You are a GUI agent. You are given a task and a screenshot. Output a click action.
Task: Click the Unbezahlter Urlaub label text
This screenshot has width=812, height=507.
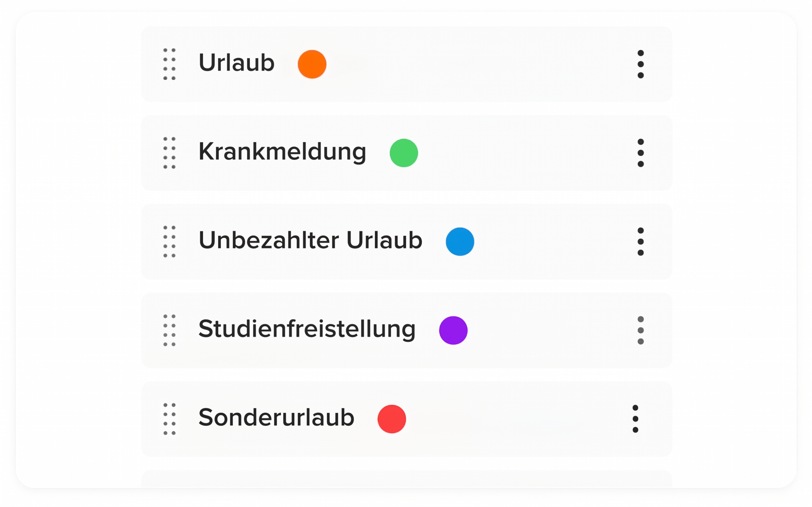click(x=310, y=241)
